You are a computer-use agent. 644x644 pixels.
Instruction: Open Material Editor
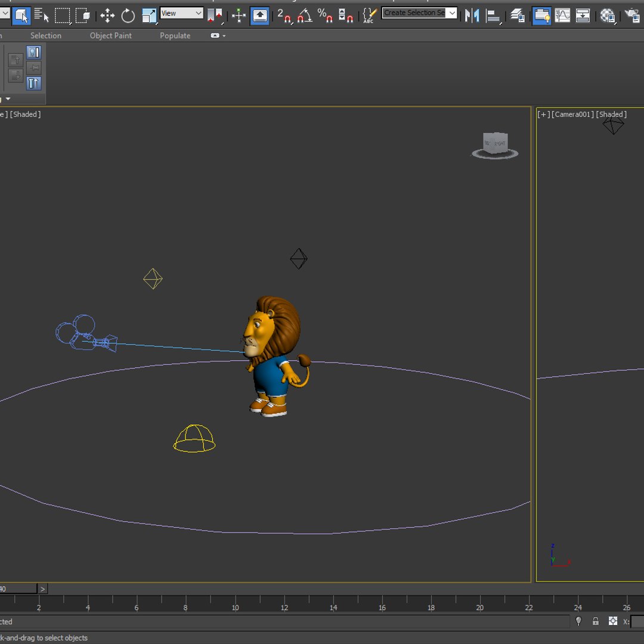(608, 16)
